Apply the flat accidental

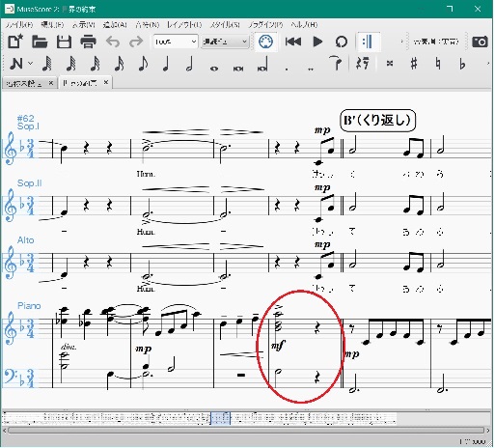(462, 64)
